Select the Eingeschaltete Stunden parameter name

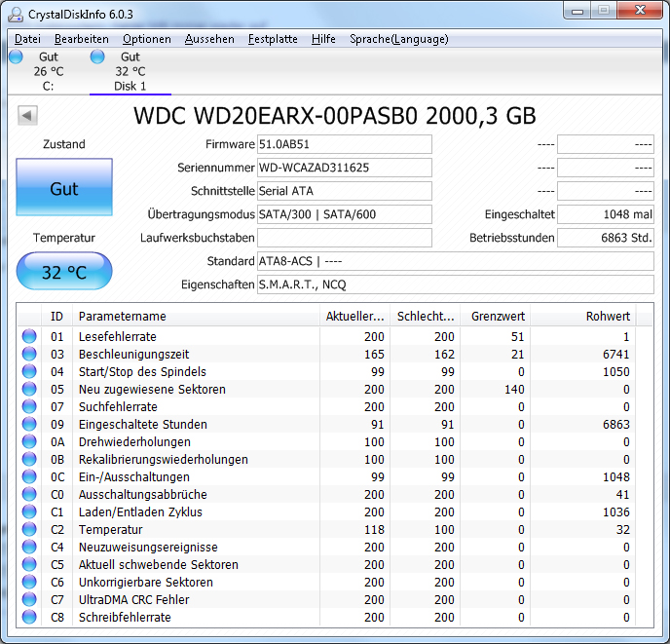tap(143, 424)
